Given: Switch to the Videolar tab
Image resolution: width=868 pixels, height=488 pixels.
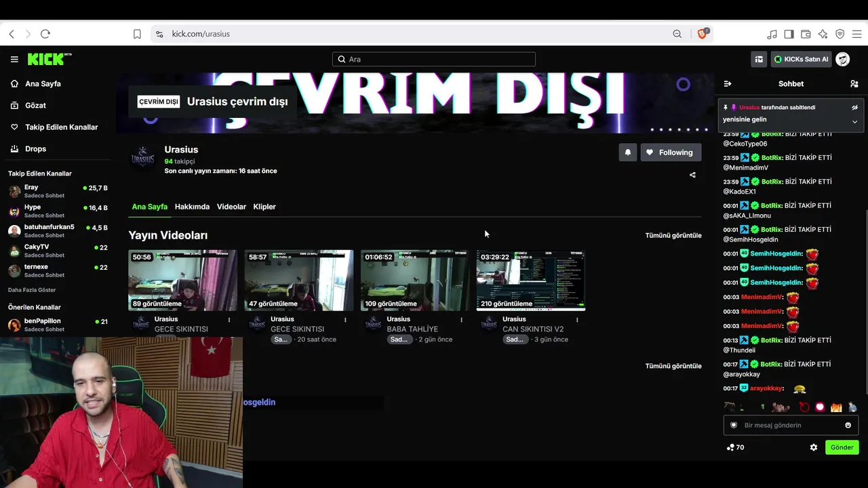Looking at the screenshot, I should tap(231, 207).
